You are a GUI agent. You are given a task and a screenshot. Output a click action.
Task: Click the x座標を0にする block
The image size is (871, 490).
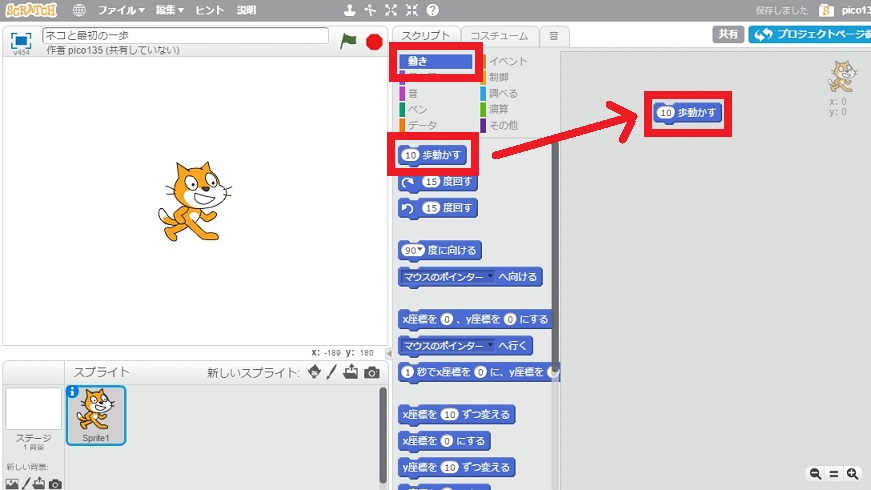point(444,441)
